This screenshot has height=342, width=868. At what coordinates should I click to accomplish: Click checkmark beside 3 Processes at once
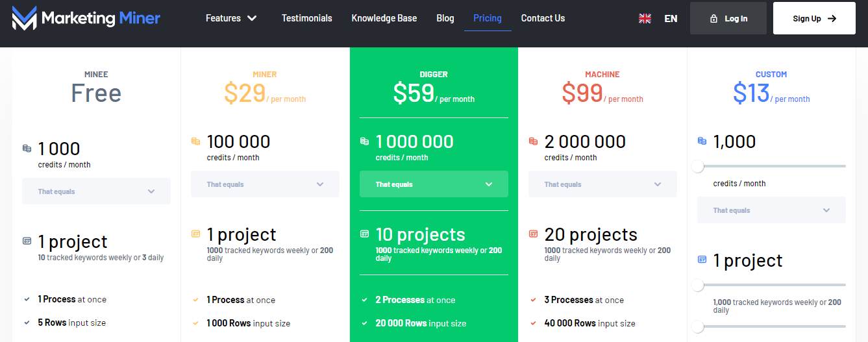[x=533, y=300]
